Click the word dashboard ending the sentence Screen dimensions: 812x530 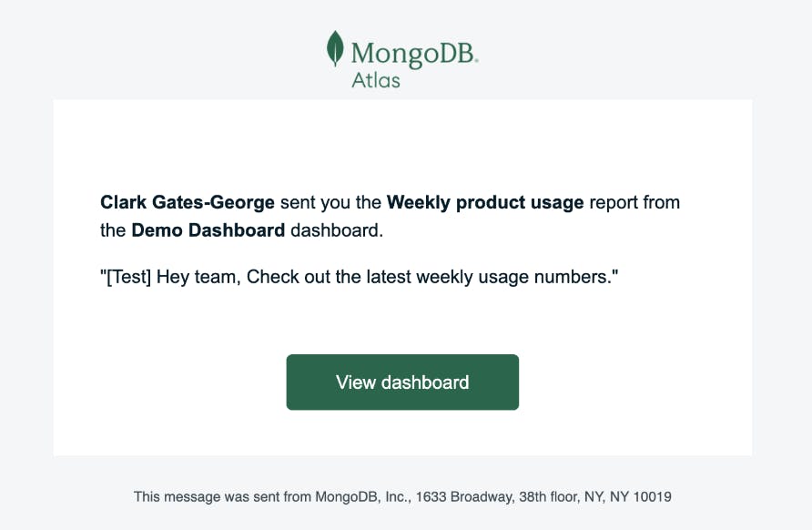[x=335, y=230]
